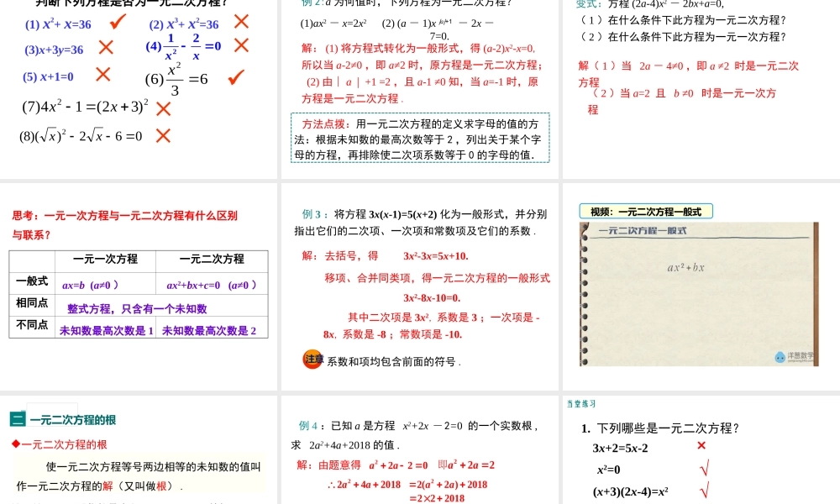Click the red cross next to 3x+3y=36
The height and width of the screenshot is (504, 840).
click(106, 48)
